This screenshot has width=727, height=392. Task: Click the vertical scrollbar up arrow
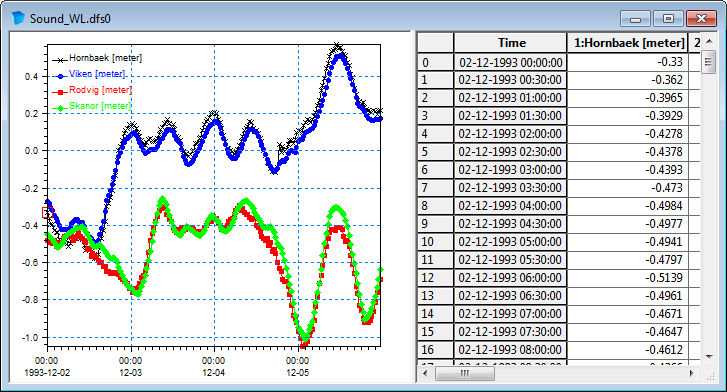coord(709,41)
